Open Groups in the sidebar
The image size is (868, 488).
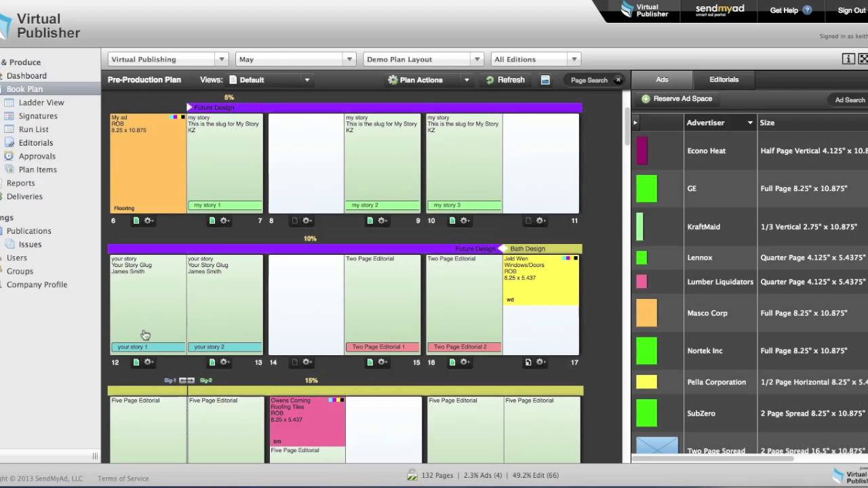click(20, 271)
